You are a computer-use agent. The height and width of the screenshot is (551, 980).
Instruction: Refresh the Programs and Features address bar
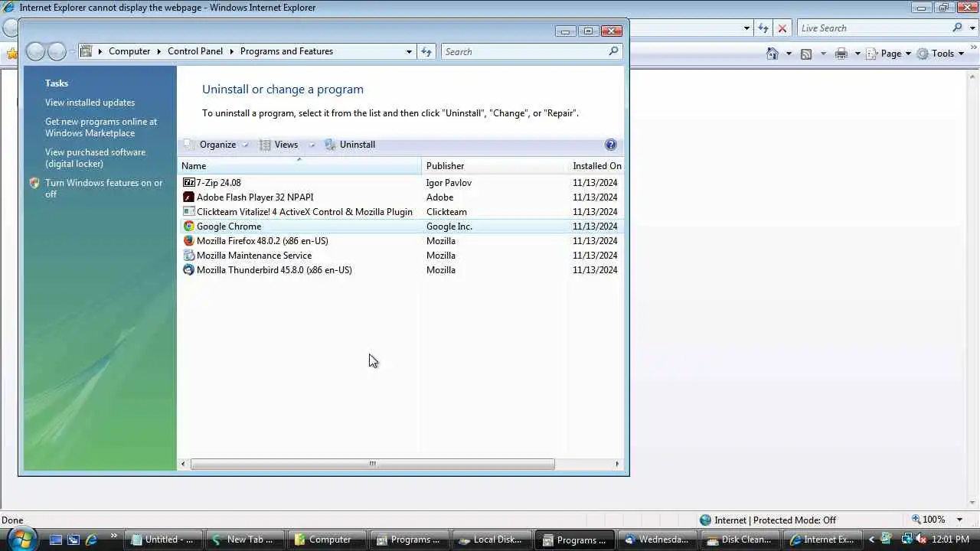tap(426, 51)
